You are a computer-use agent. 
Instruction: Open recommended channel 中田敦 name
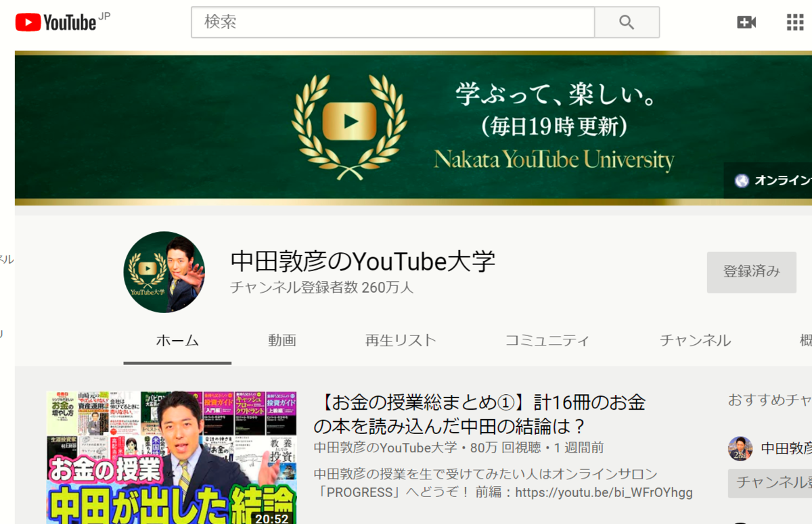pyautogui.click(x=786, y=448)
